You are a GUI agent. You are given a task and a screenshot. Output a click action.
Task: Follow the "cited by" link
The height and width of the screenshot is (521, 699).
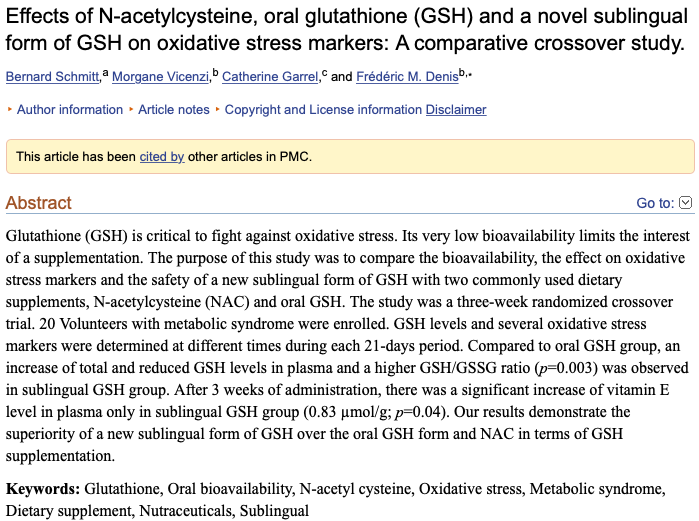click(162, 157)
